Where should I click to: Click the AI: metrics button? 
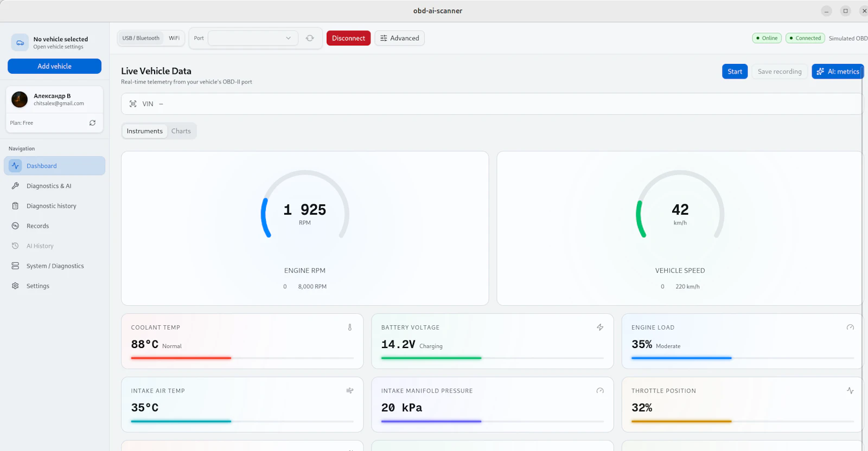point(838,72)
